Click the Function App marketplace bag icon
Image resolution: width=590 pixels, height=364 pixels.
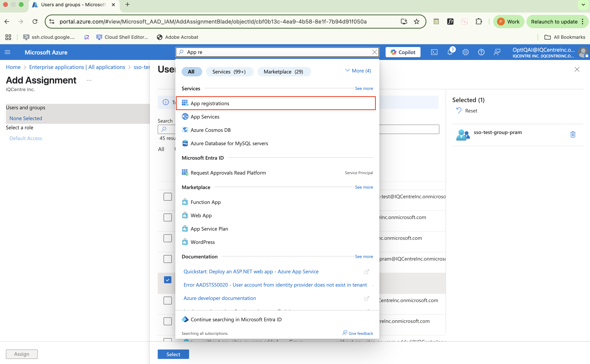185,202
